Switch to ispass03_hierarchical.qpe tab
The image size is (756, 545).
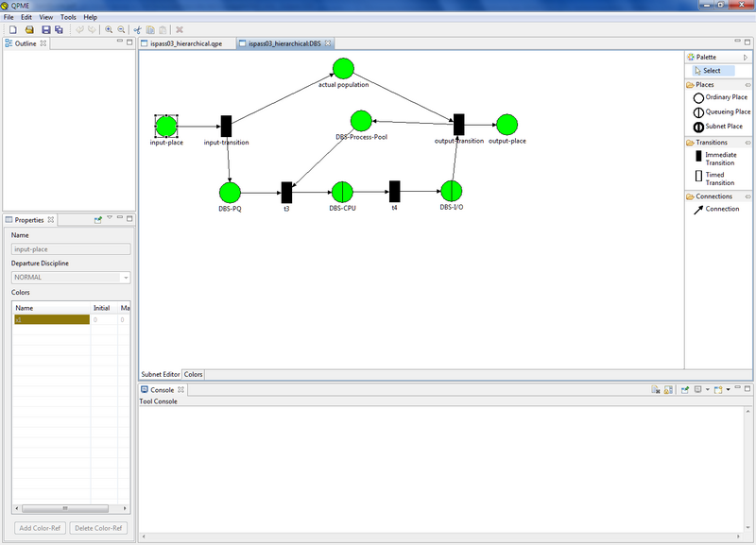183,43
